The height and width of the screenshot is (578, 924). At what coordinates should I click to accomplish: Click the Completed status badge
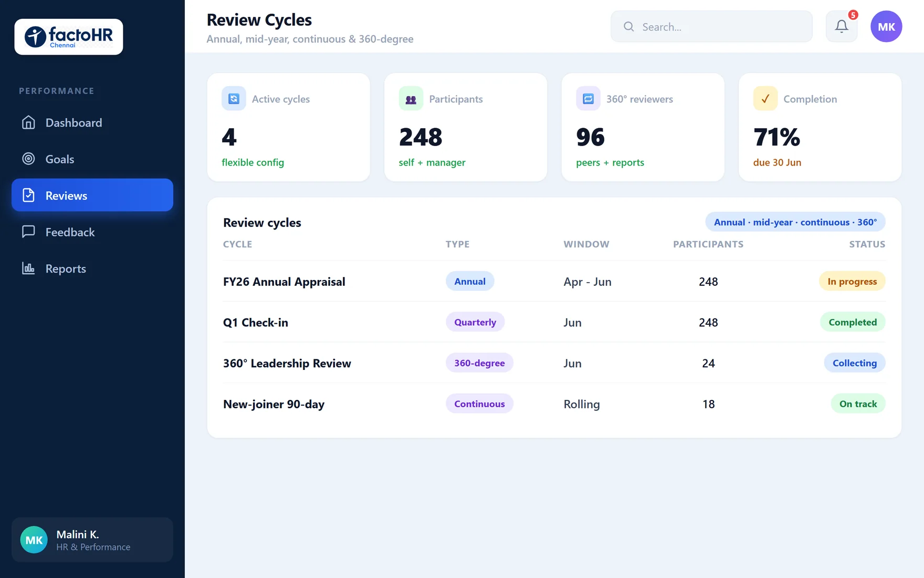click(x=853, y=322)
